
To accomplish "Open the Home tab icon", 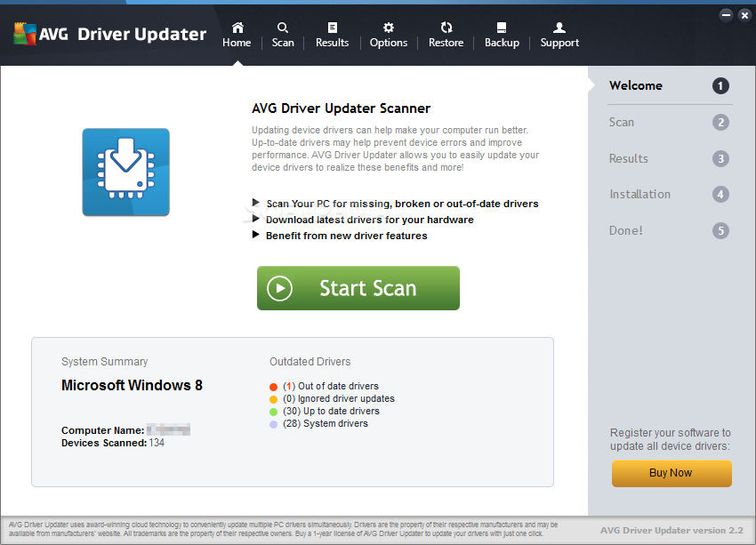I will [x=237, y=28].
